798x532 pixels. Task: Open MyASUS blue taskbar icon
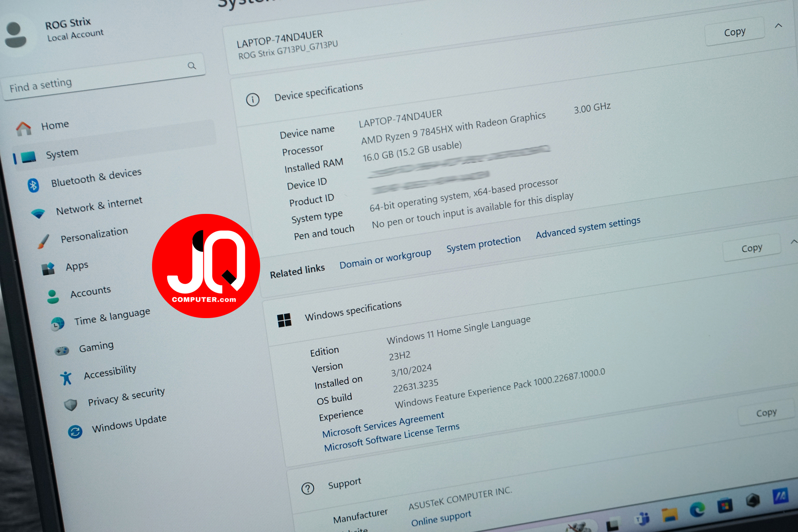(780, 496)
